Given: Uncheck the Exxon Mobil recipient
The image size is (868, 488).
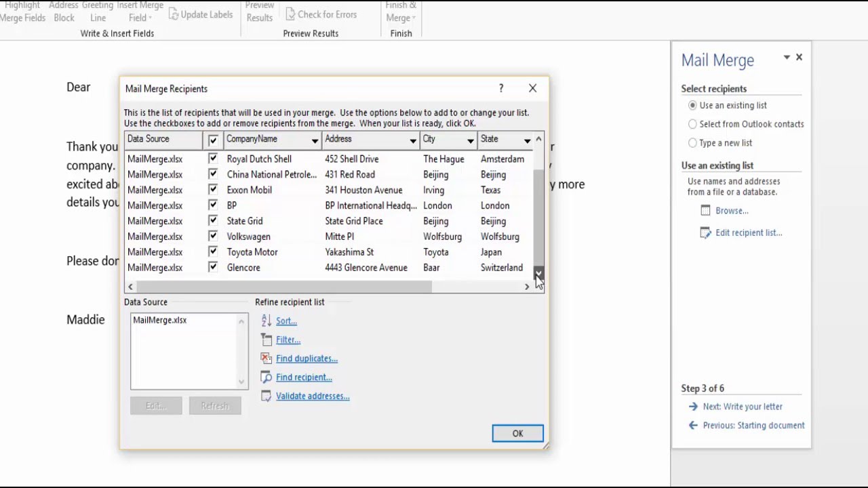Looking at the screenshot, I should pyautogui.click(x=213, y=190).
